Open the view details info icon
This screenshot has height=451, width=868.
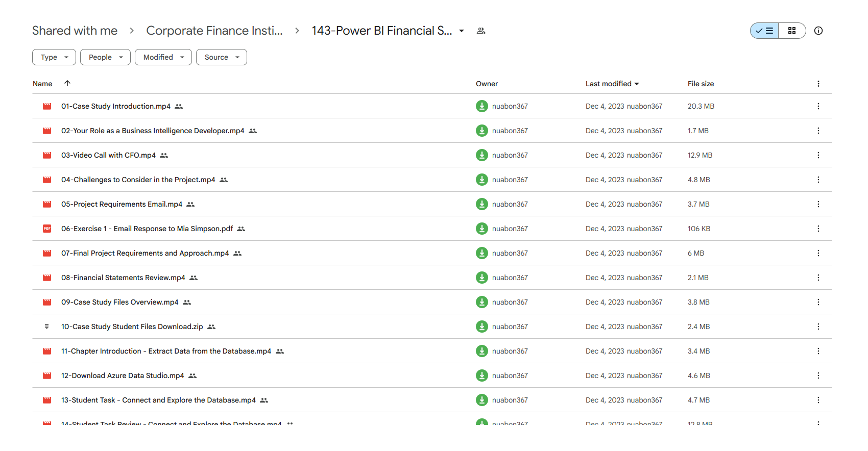pyautogui.click(x=818, y=31)
